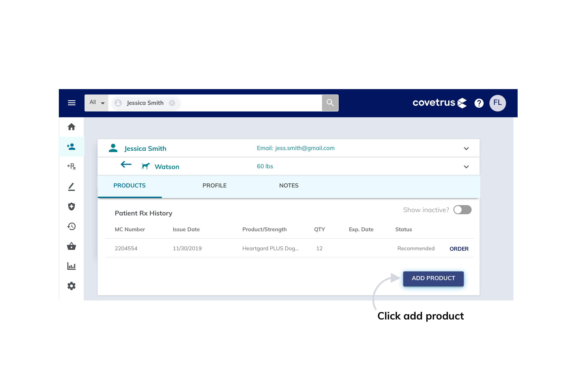The height and width of the screenshot is (392, 586).
Task: Remove the Jessica Smith search chip
Action: point(172,103)
